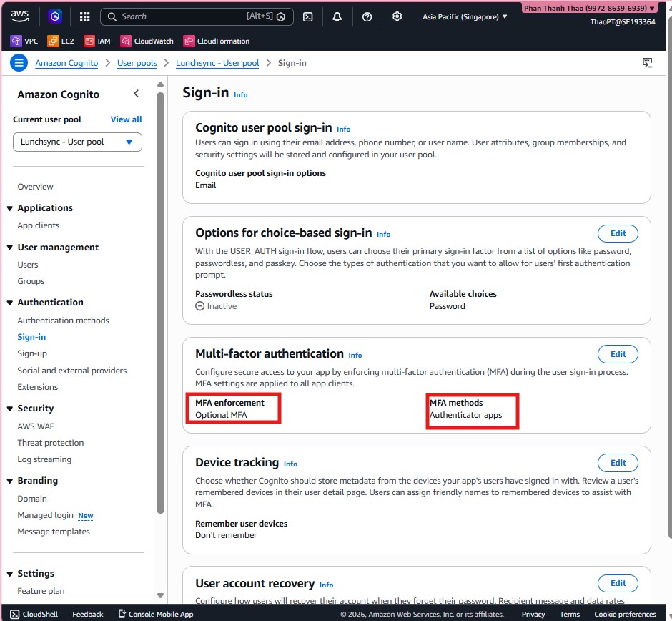
Task: Open the settings gear icon
Action: [397, 16]
